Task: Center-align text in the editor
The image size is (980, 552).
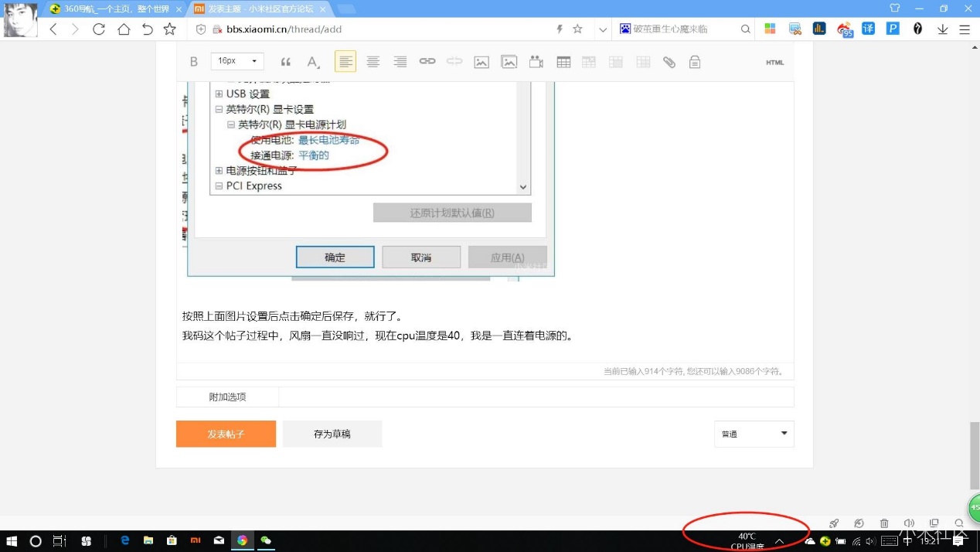Action: 373,62
